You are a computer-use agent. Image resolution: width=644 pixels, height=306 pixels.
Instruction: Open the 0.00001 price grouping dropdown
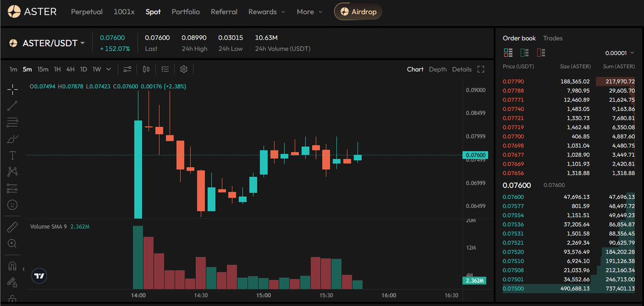pos(620,53)
